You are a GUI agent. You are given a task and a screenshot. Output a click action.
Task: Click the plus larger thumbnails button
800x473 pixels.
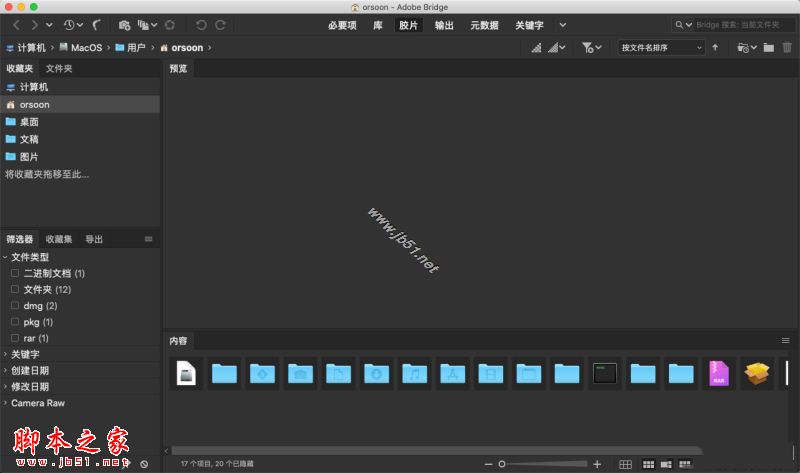(x=597, y=464)
